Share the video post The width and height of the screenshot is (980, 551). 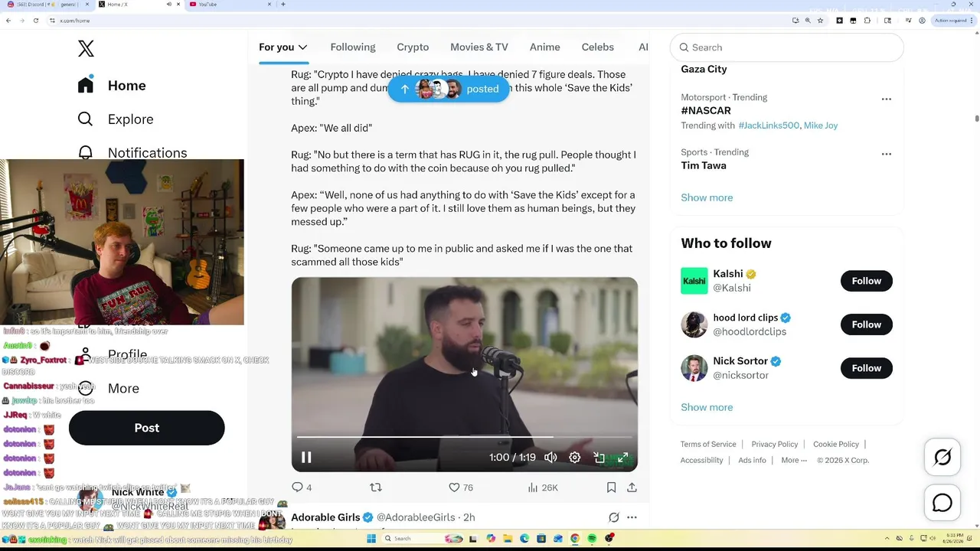click(x=632, y=487)
